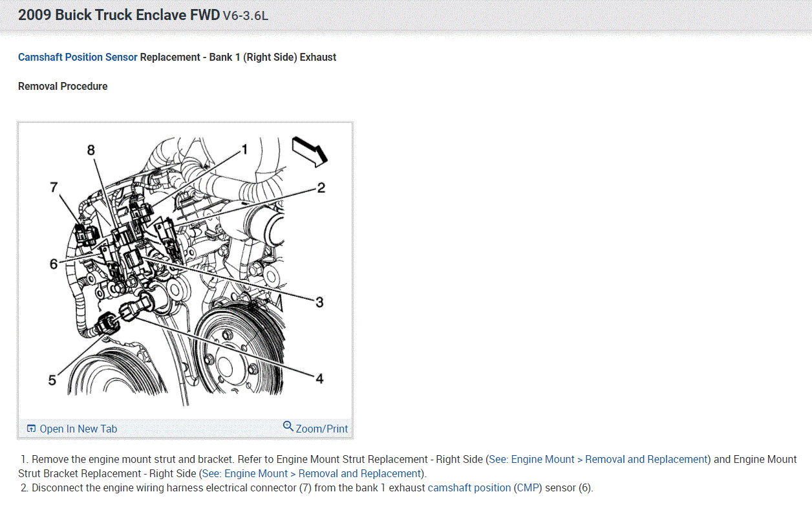The image size is (812, 514).
Task: Click callout number 6 in diagram
Action: click(x=54, y=264)
